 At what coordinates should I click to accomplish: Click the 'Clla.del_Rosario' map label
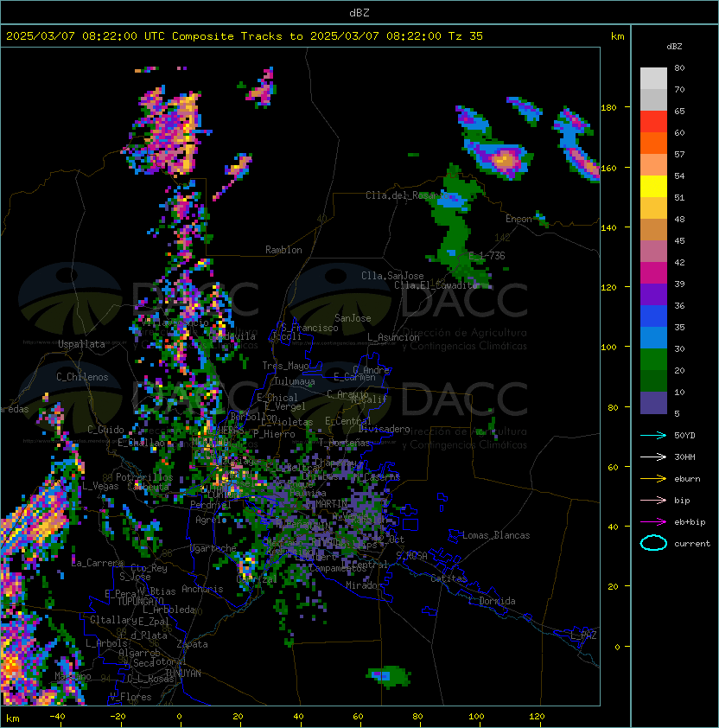pos(408,195)
